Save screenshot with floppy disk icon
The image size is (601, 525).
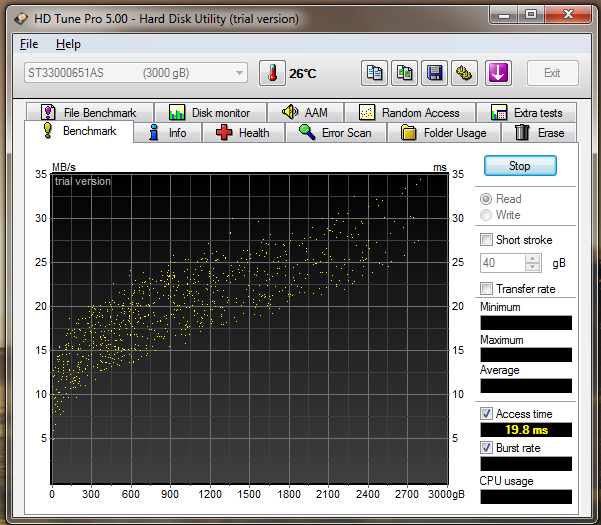pyautogui.click(x=434, y=73)
